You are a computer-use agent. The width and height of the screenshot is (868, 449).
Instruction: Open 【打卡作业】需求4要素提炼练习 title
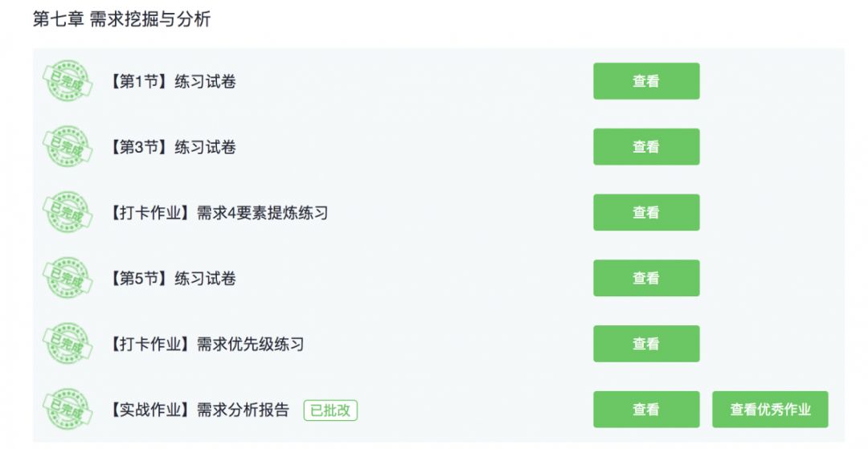[215, 214]
